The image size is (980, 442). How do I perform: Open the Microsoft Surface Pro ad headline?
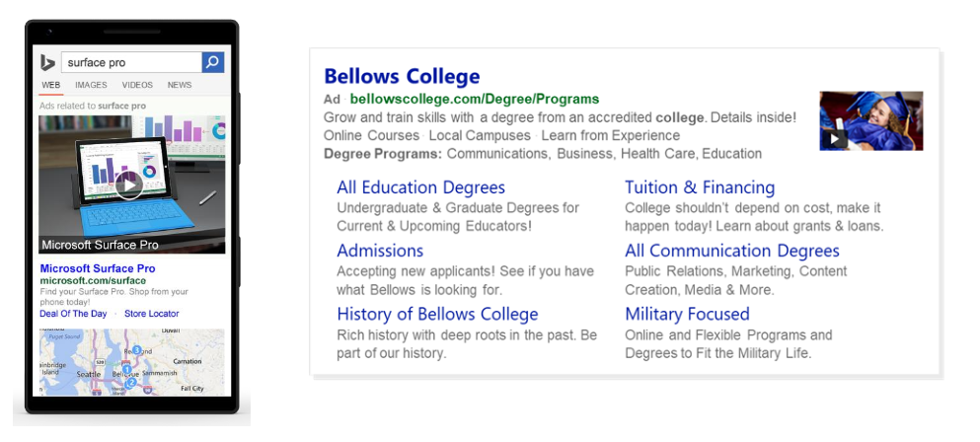(98, 268)
